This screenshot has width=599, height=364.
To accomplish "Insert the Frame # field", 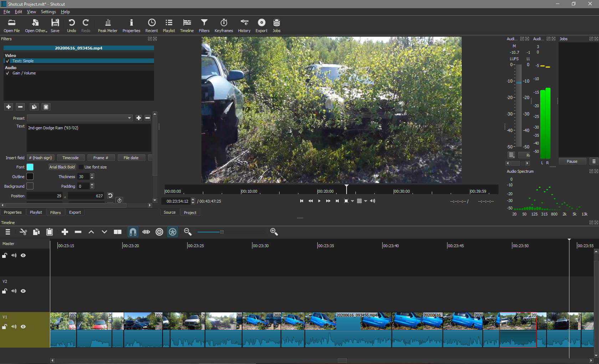I will (101, 158).
